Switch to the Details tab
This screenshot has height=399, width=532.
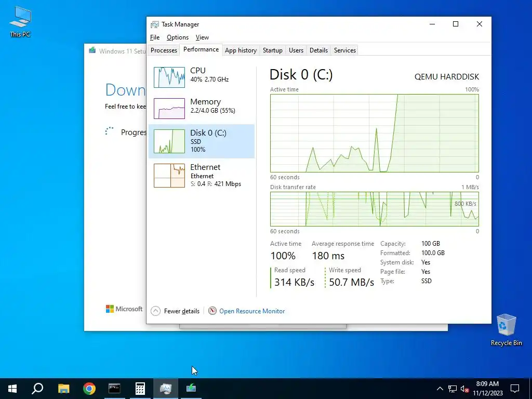318,50
